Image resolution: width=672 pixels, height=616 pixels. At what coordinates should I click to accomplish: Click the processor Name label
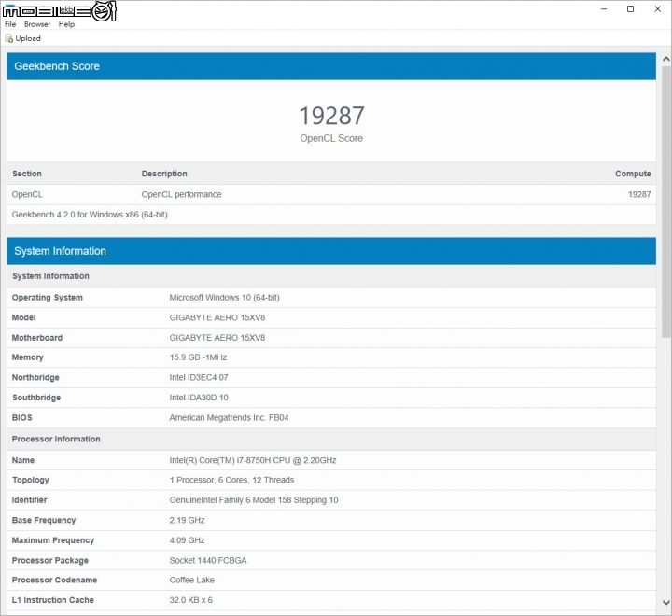[x=23, y=460]
